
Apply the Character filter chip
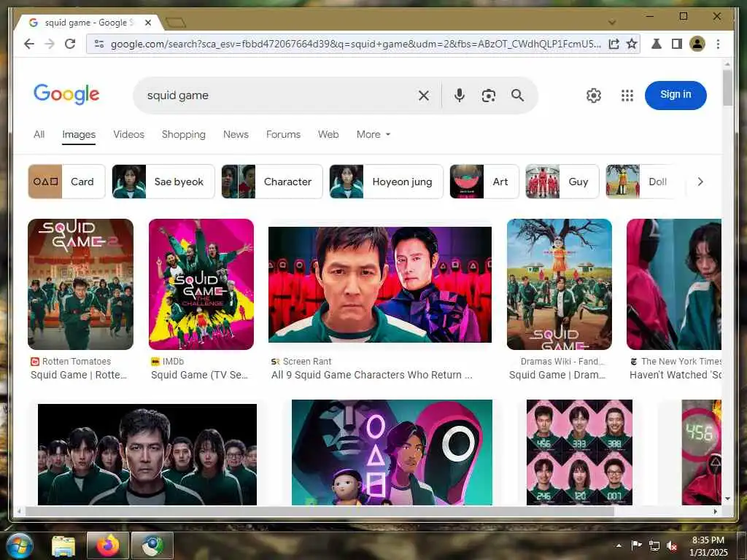pos(272,182)
